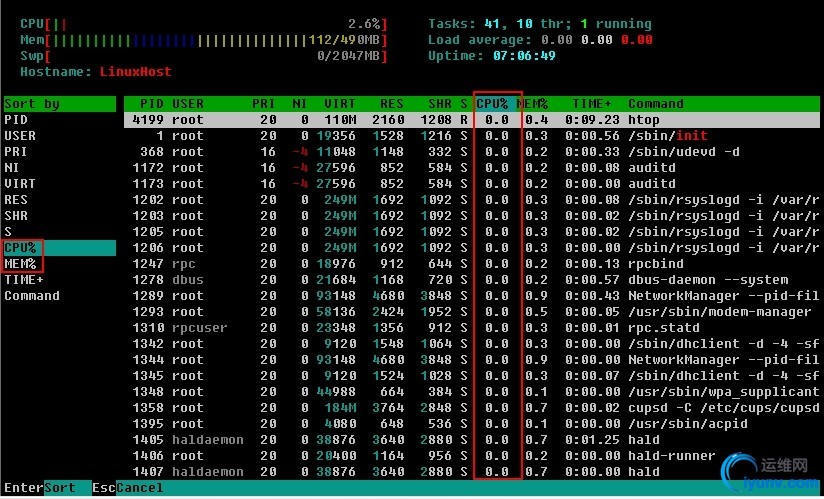Select the htop process row
This screenshot has height=499, width=824.
coord(471,120)
